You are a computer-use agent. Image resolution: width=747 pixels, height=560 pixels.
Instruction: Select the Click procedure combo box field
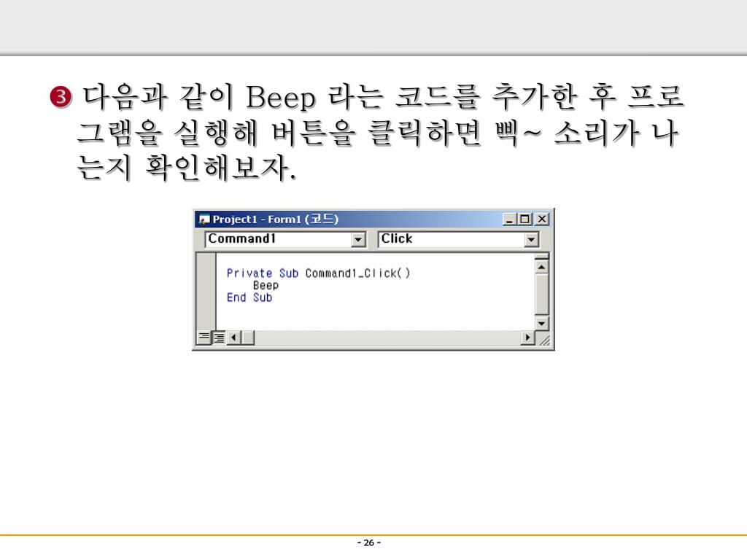[x=459, y=239]
